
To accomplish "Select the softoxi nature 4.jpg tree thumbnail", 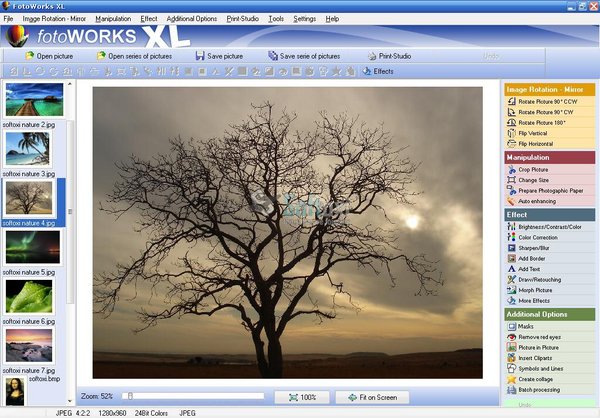I will click(29, 198).
